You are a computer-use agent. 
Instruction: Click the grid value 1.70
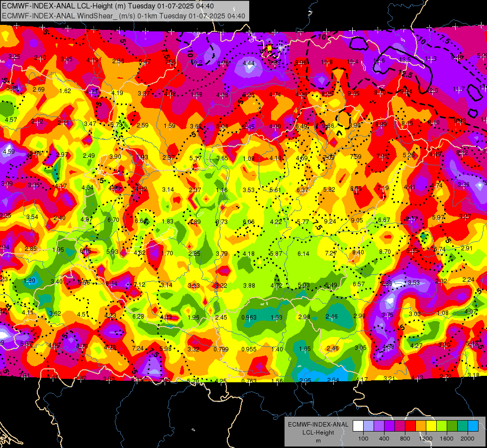pos(168,253)
